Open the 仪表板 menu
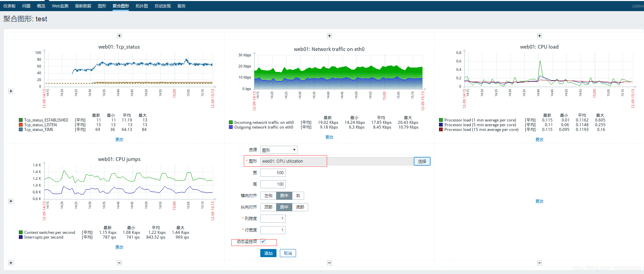The width and height of the screenshot is (644, 274). [x=9, y=6]
